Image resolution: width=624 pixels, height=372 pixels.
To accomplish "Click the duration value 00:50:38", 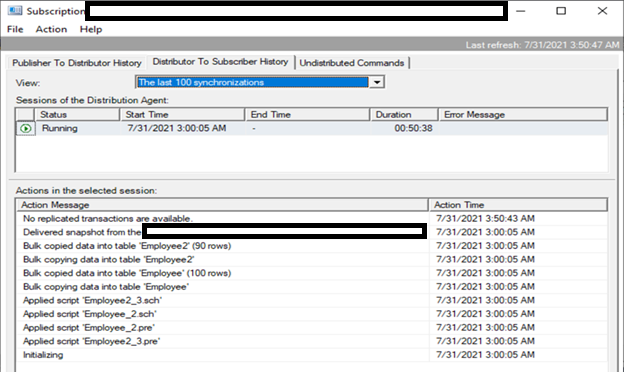I will (x=413, y=128).
